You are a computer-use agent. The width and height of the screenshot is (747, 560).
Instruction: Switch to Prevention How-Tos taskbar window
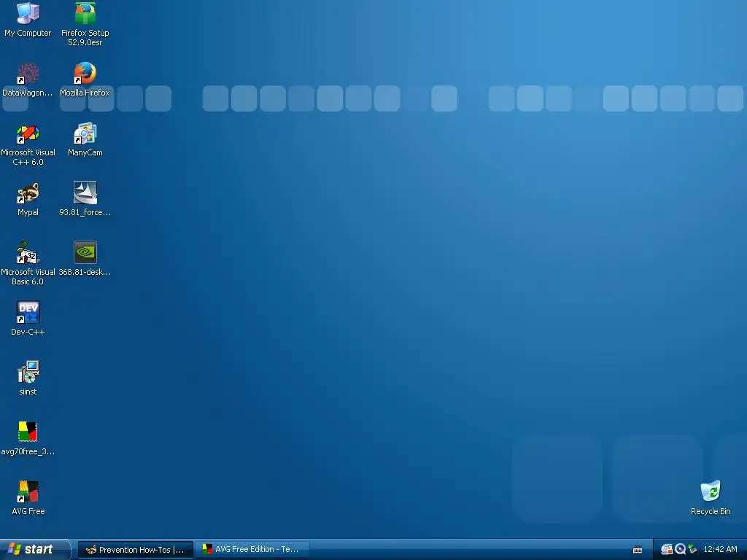click(135, 550)
